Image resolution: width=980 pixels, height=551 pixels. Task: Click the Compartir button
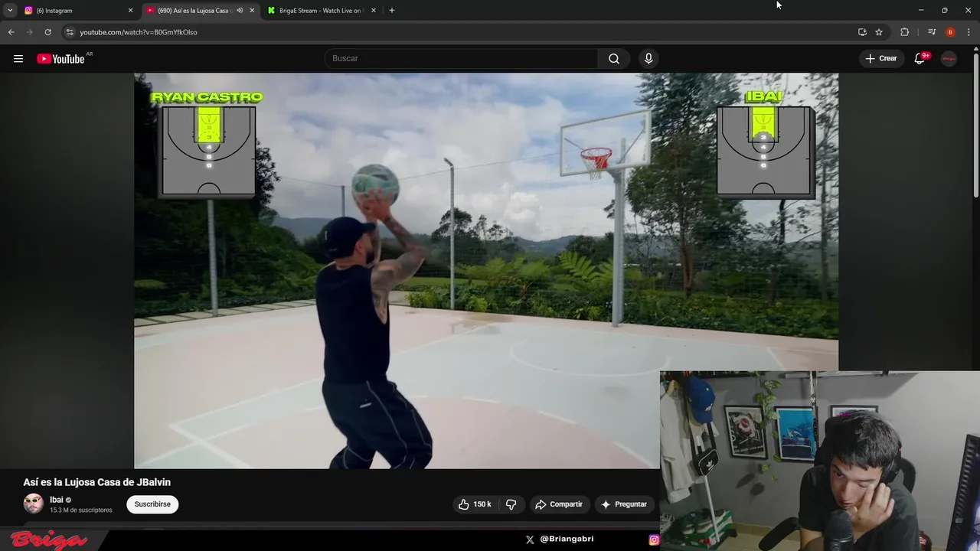pyautogui.click(x=559, y=504)
